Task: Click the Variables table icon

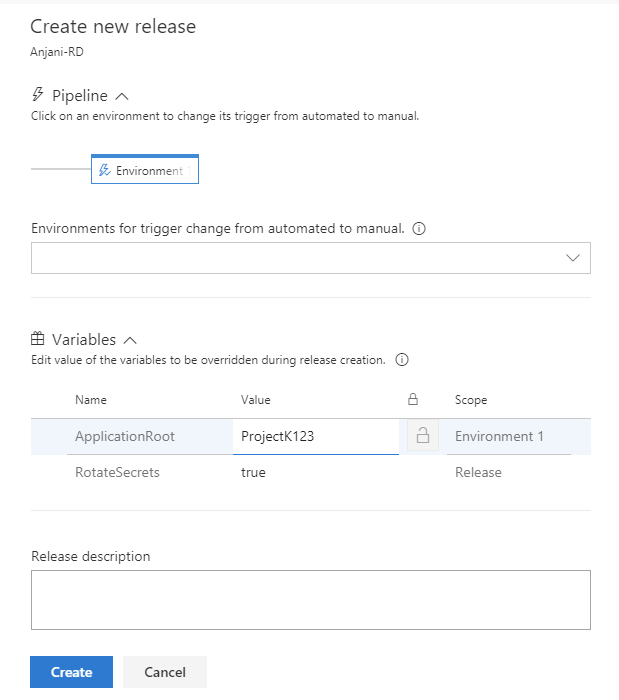Action: click(x=37, y=339)
